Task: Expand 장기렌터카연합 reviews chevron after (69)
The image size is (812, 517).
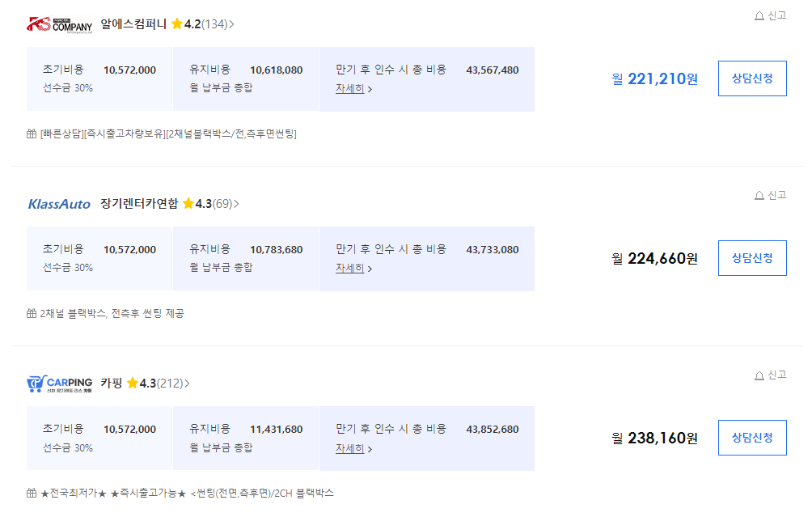Action: point(236,204)
